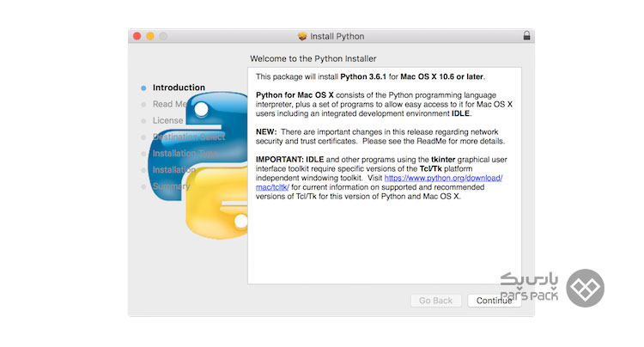The width and height of the screenshot is (644, 347).
Task: Click the gray bullet beside the License step
Action: [x=143, y=121]
